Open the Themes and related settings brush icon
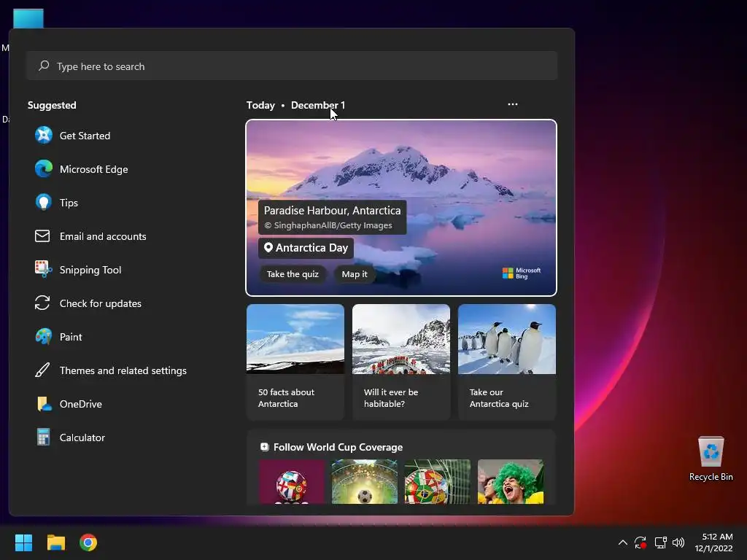 pyautogui.click(x=42, y=370)
